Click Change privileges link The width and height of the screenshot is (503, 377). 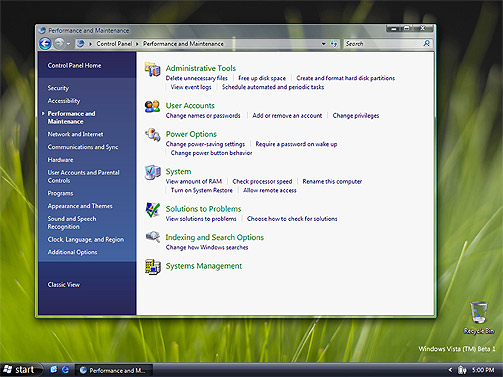356,116
